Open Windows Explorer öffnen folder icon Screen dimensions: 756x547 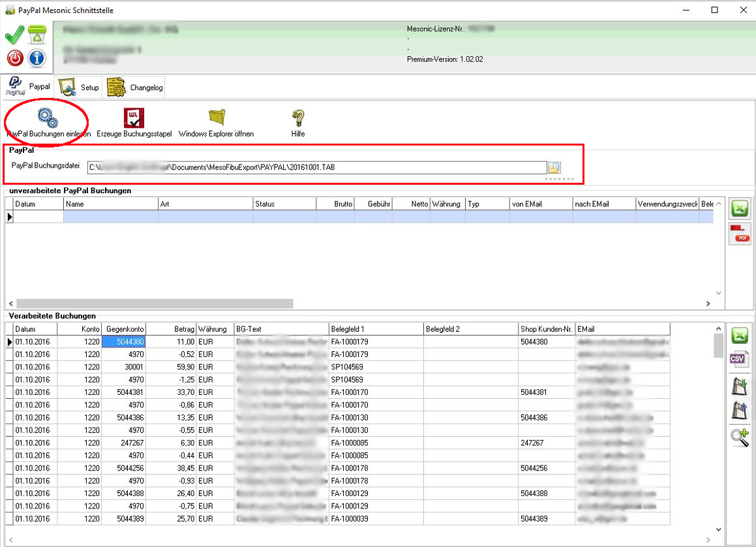[216, 117]
